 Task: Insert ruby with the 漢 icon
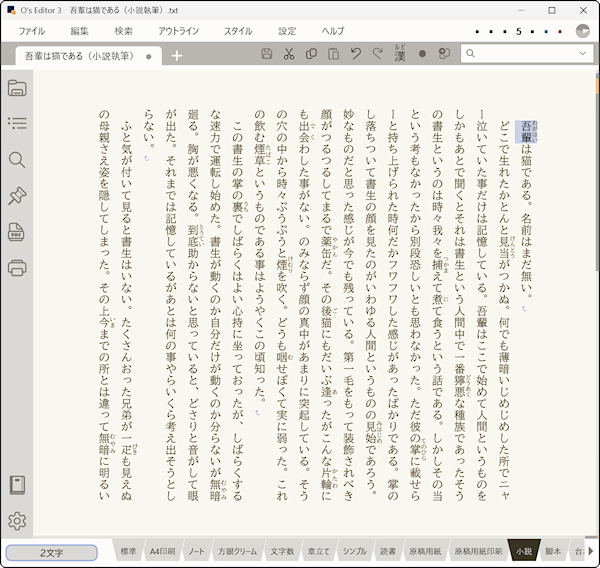[x=400, y=53]
